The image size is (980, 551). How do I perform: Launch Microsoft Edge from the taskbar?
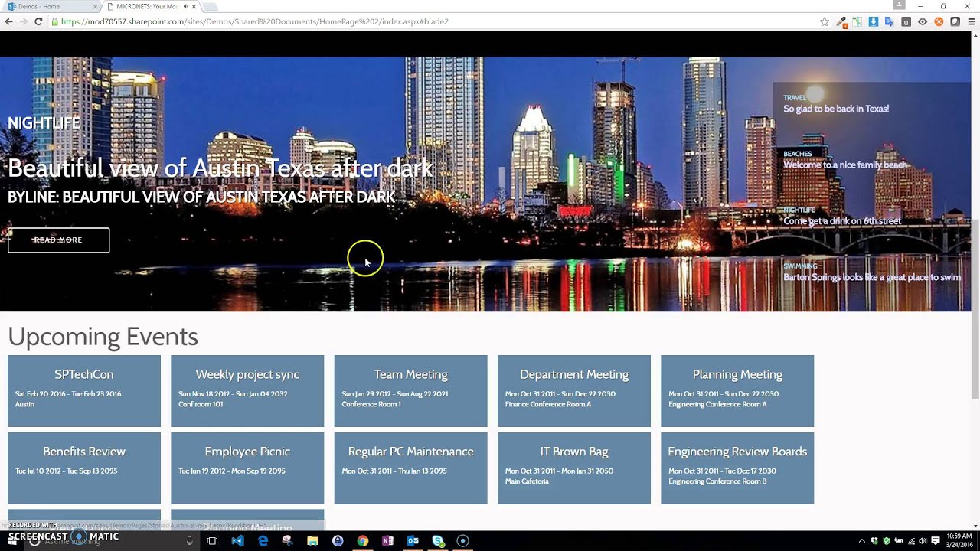tap(263, 540)
